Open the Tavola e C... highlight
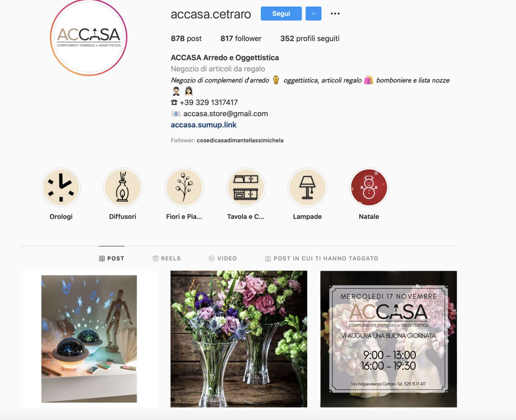The height and width of the screenshot is (420, 516). click(x=245, y=187)
